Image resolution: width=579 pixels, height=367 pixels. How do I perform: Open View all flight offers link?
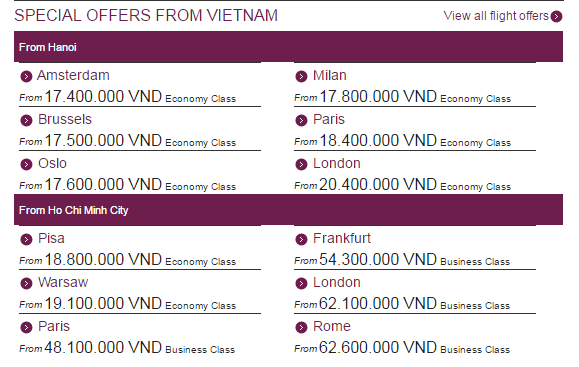[x=496, y=16]
